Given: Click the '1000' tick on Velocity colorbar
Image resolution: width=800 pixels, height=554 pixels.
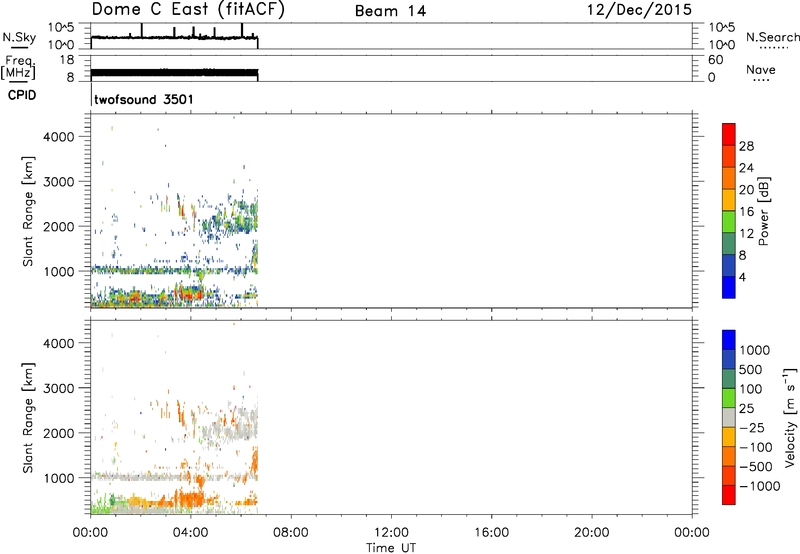Looking at the screenshot, I should 754,350.
